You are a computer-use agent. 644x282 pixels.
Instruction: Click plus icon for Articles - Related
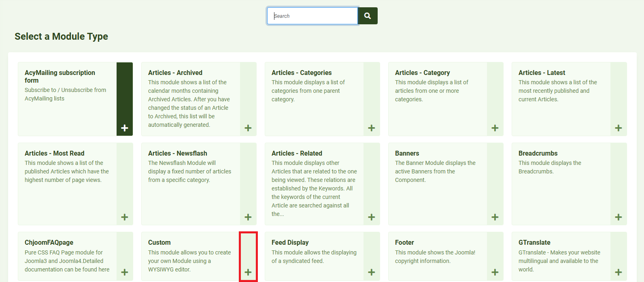[x=372, y=217]
